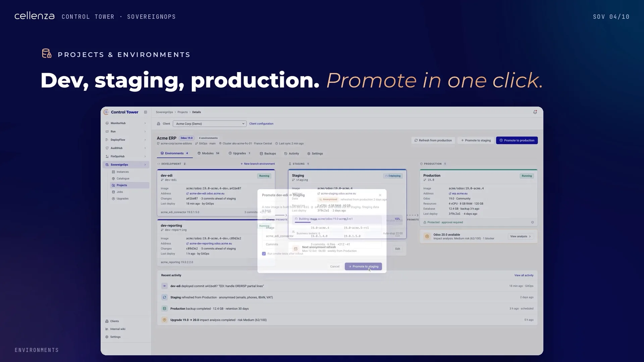This screenshot has width=644, height=362.
Task: Click Projects in the breadcrumb
Action: pos(182,112)
